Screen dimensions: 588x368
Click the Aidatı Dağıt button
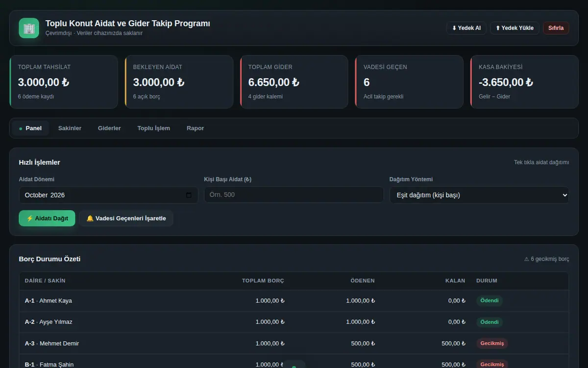coord(47,218)
